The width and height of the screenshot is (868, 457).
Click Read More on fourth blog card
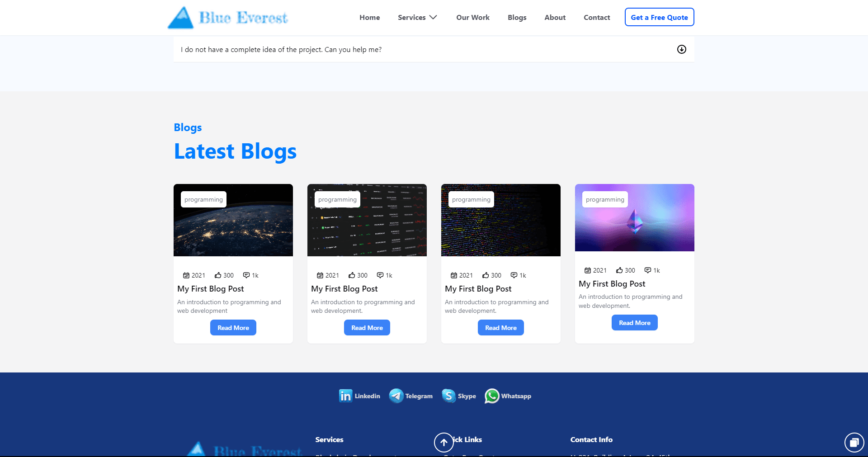coord(635,323)
